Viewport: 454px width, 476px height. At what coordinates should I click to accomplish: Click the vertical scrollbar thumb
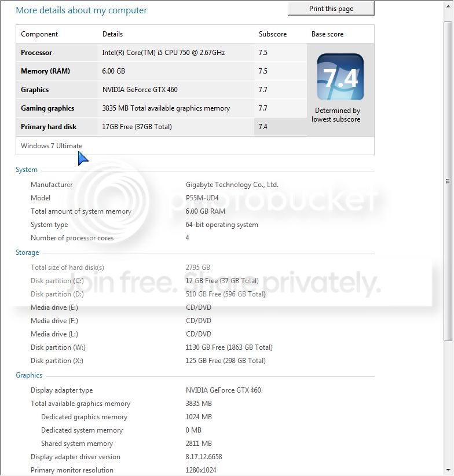click(448, 181)
